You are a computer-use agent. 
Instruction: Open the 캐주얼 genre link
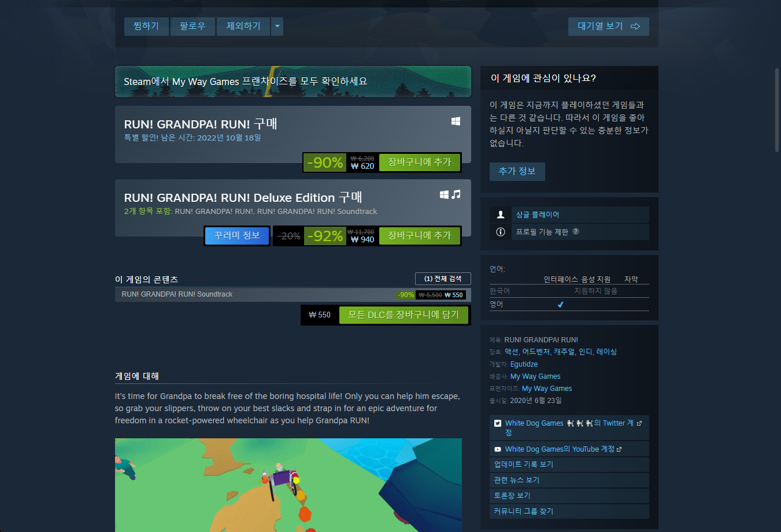564,352
